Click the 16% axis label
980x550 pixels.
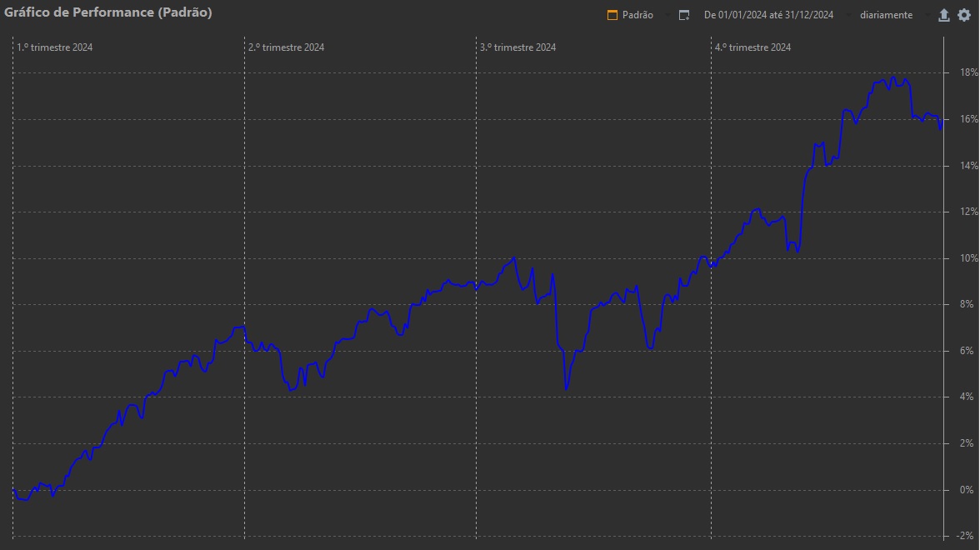click(968, 118)
